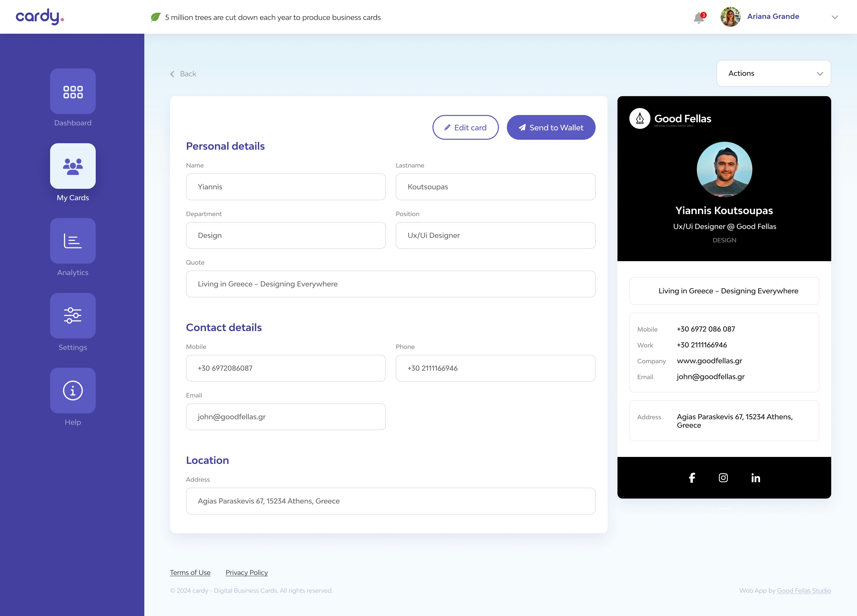The image size is (857, 616).
Task: Open the Analytics chart icon
Action: pos(73,241)
